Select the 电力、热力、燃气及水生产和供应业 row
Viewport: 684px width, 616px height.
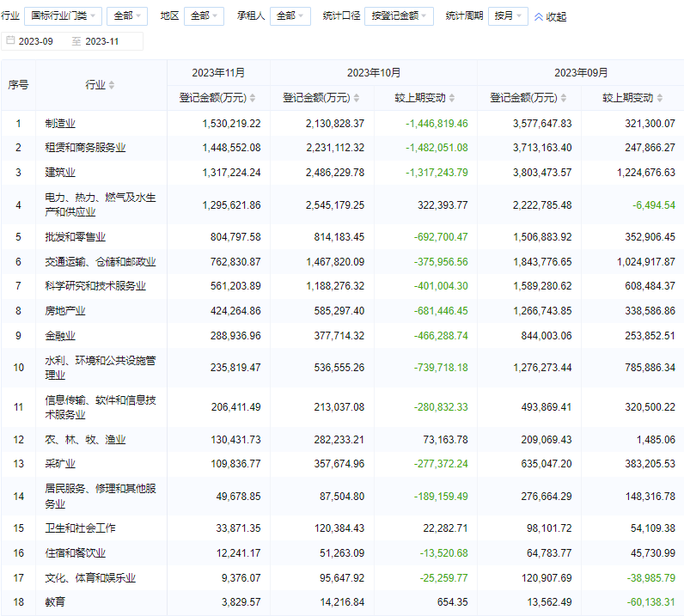coord(343,204)
